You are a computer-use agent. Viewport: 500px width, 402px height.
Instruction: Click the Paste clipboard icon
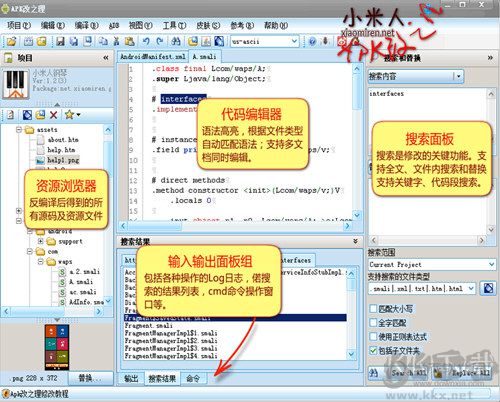tap(129, 41)
